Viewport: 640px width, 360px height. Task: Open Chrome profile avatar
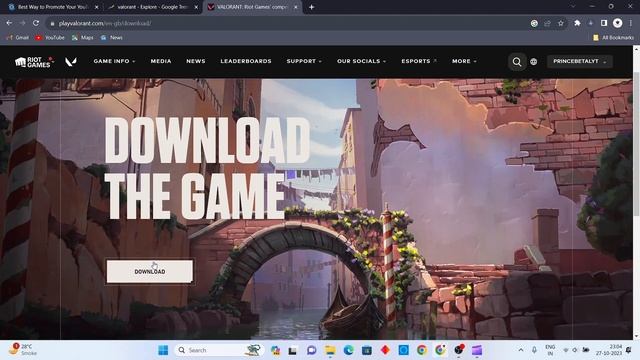[x=618, y=23]
